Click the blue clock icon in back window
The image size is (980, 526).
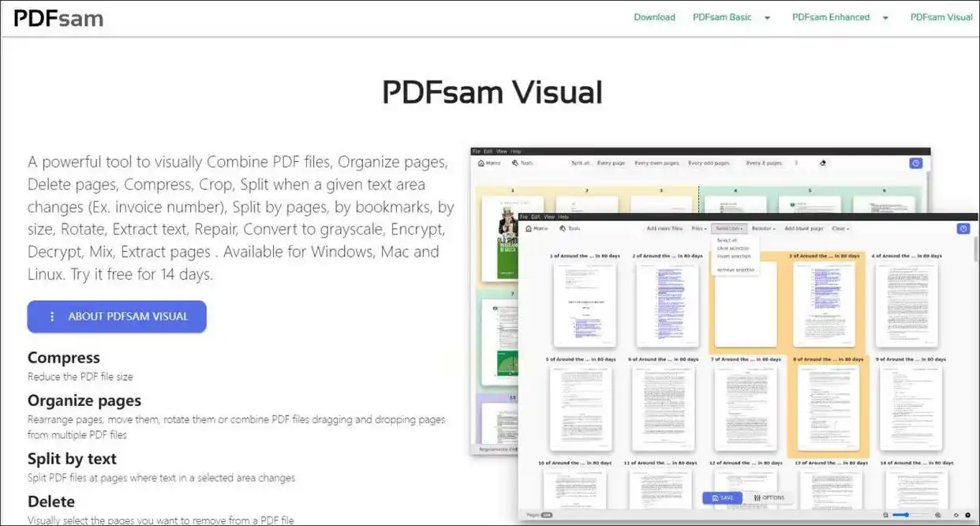tap(915, 163)
